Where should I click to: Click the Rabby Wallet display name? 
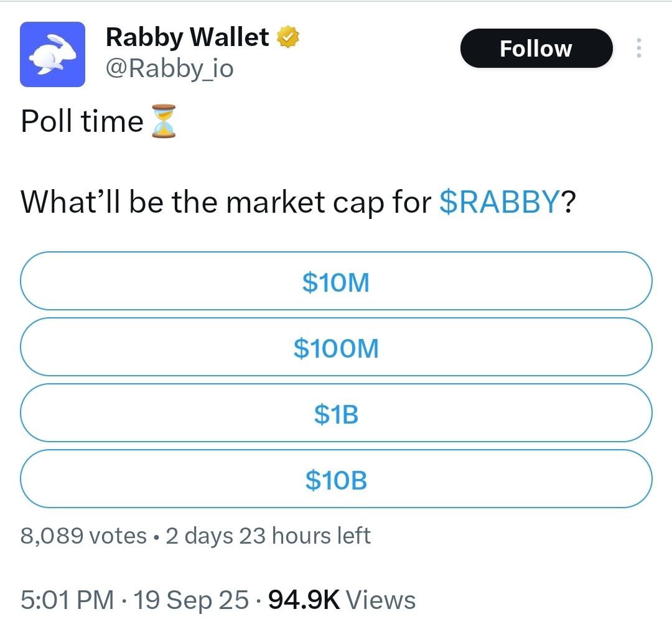pyautogui.click(x=187, y=37)
